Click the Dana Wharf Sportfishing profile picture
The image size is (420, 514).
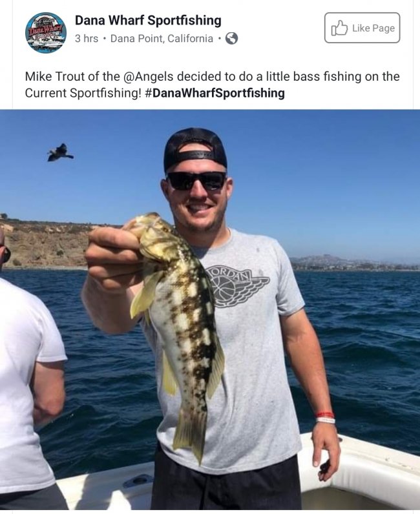pyautogui.click(x=46, y=32)
